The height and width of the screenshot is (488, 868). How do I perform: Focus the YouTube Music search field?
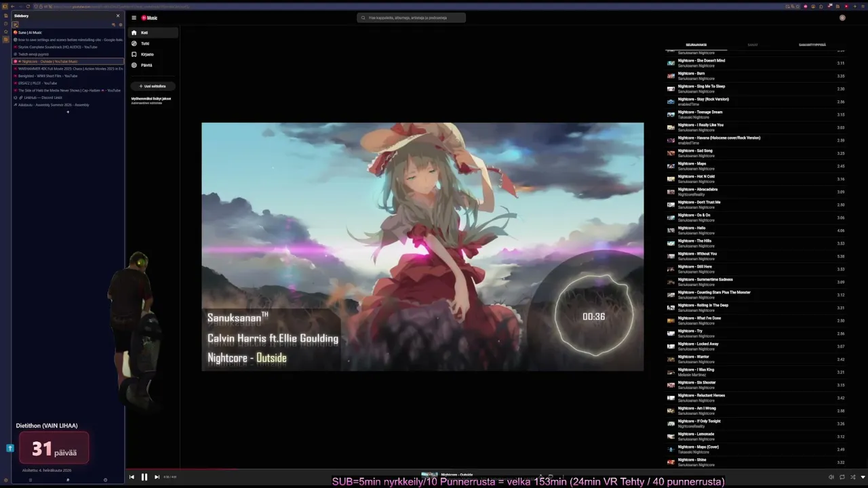(x=412, y=18)
